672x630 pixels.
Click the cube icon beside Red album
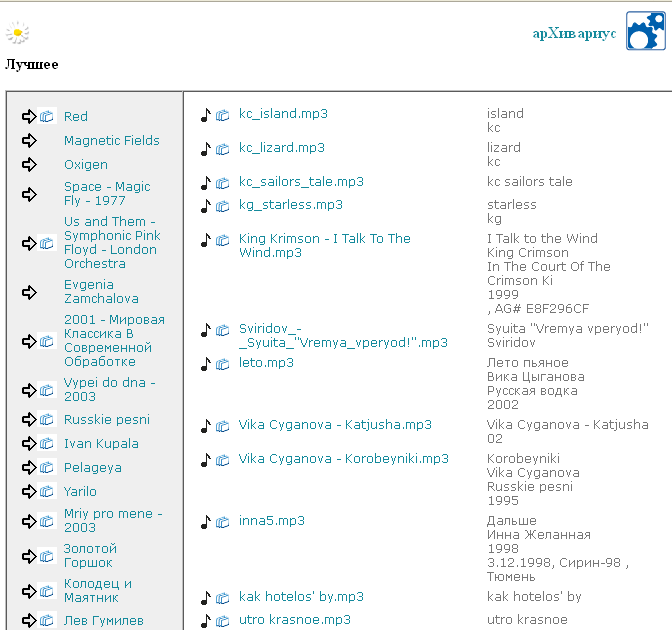point(47,117)
